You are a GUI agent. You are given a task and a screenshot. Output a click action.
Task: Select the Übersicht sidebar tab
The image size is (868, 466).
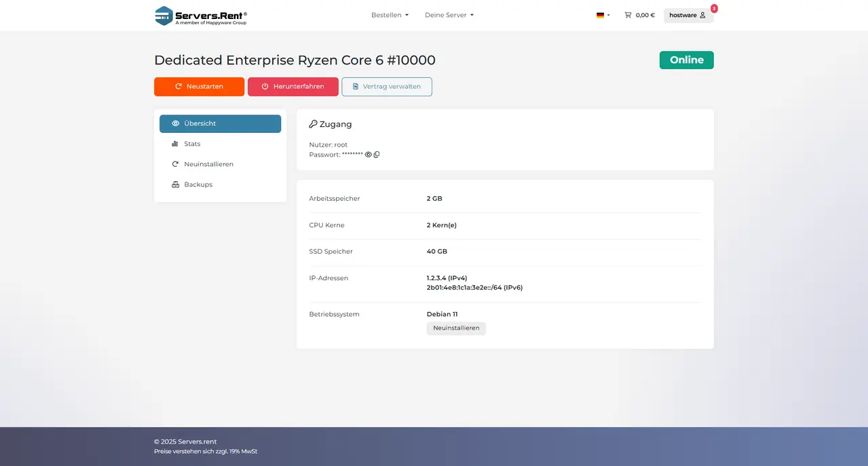pos(220,123)
